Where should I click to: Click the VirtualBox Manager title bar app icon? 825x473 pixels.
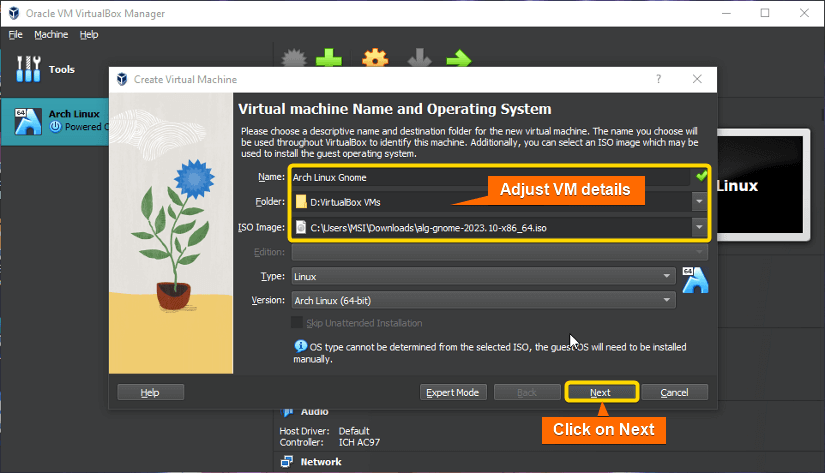(14, 13)
